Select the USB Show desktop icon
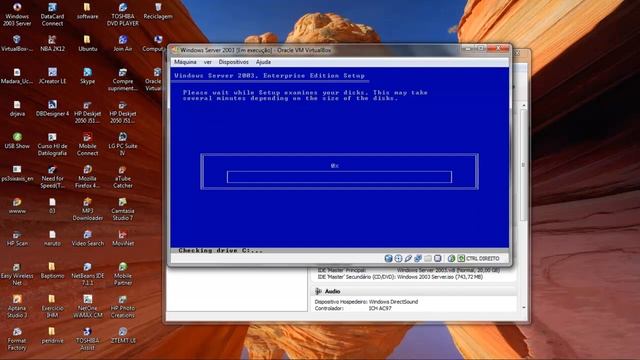 [17, 141]
